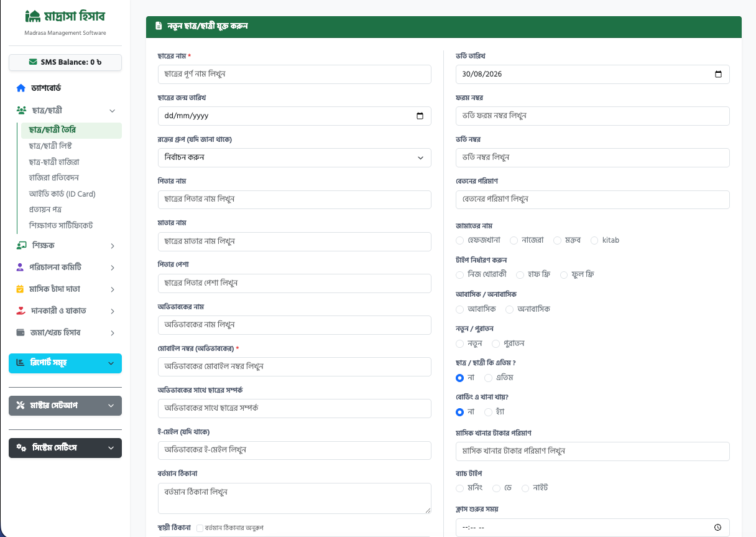Viewport: 756px width, 537px height.
Task: Select আবাসিক radio option
Action: [460, 309]
